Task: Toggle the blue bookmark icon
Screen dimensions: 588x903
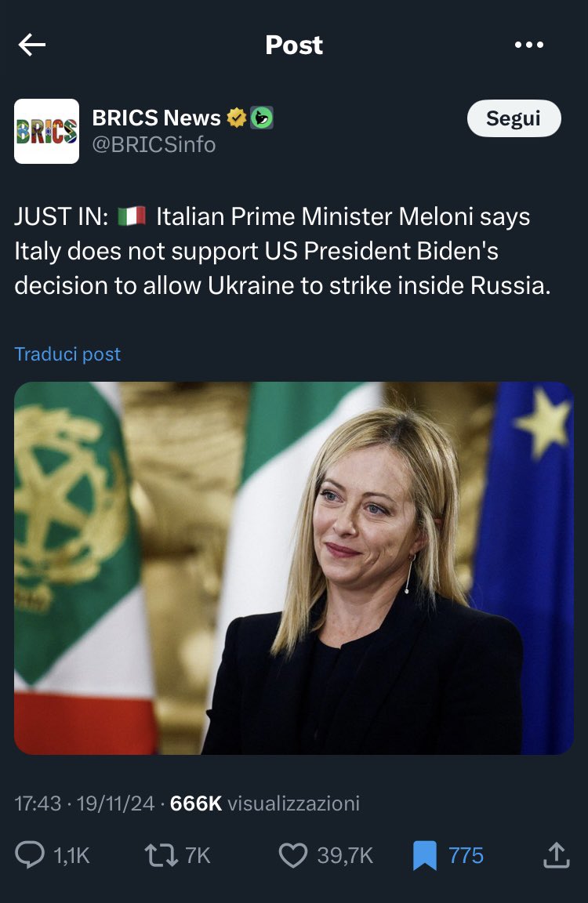Action: click(x=424, y=855)
